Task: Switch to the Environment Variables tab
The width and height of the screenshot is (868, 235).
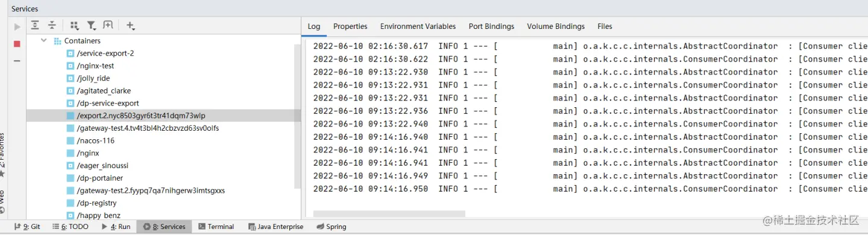Action: [418, 27]
